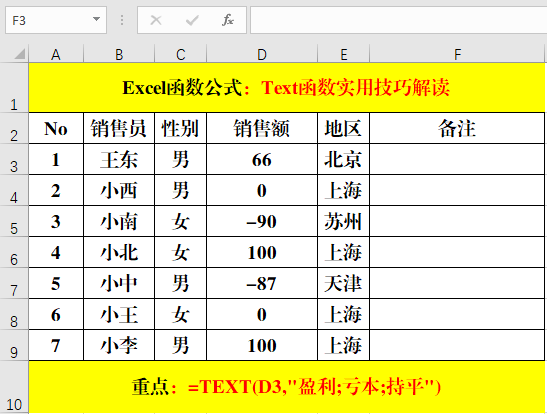Select column C header

(180, 54)
